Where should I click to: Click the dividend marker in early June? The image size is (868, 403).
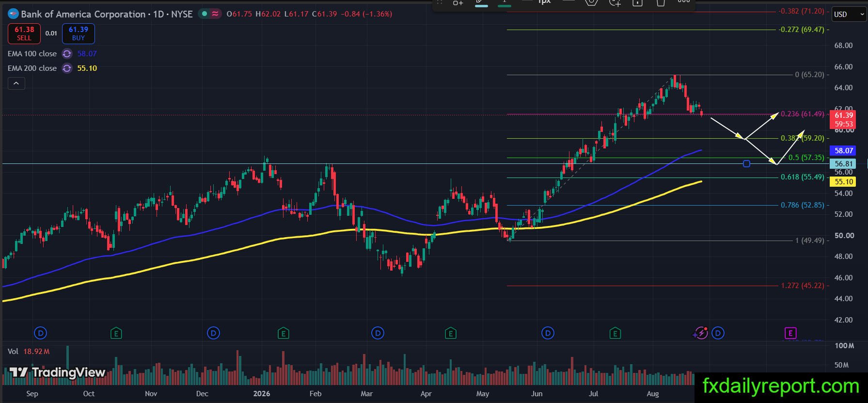548,333
